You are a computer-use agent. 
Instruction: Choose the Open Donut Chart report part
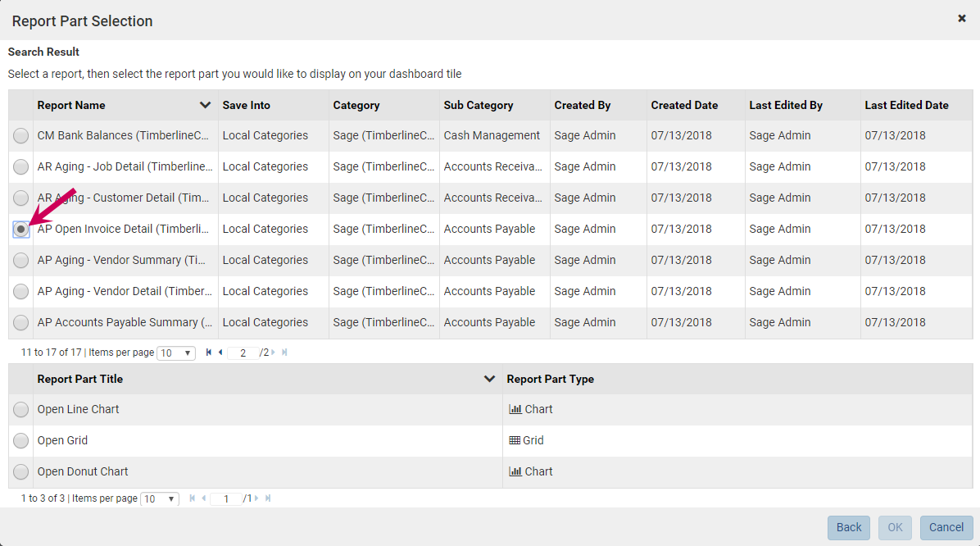(20, 471)
